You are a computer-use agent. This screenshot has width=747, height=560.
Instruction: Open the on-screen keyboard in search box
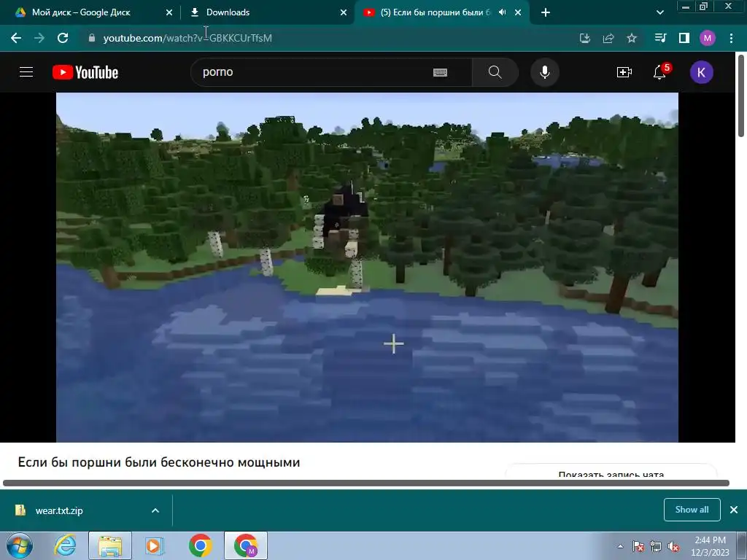point(440,72)
